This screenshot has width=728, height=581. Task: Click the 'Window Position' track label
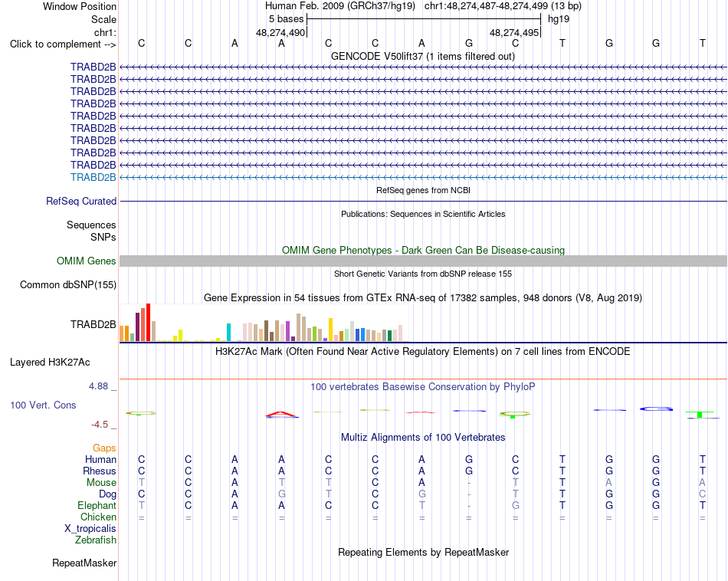pyautogui.click(x=80, y=6)
